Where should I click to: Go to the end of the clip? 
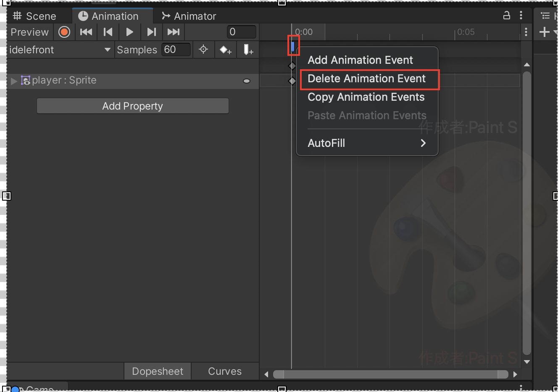pos(174,32)
